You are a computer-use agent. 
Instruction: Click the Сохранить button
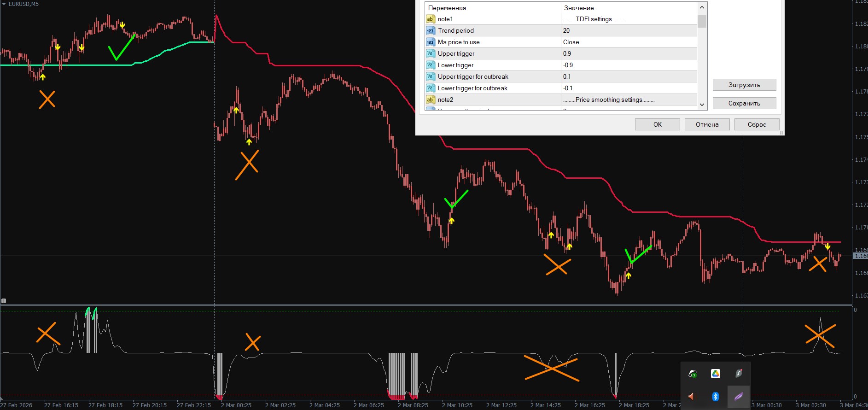(x=744, y=103)
